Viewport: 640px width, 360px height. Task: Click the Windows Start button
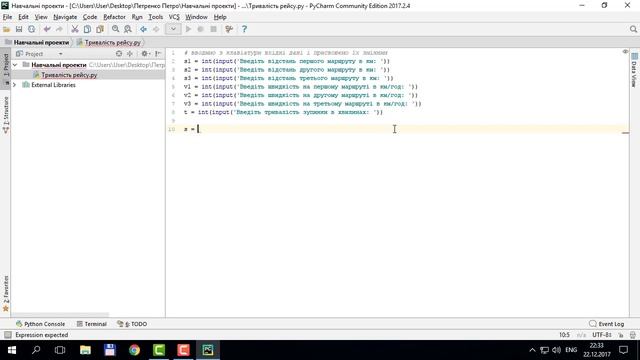tap(12, 350)
